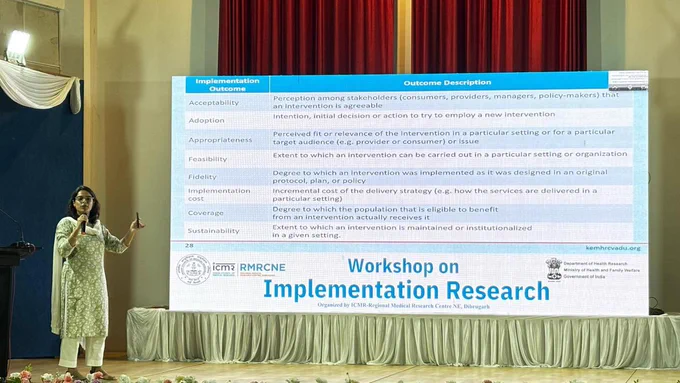Click the "Department of Health Research" text
The image size is (680, 383).
tap(595, 264)
